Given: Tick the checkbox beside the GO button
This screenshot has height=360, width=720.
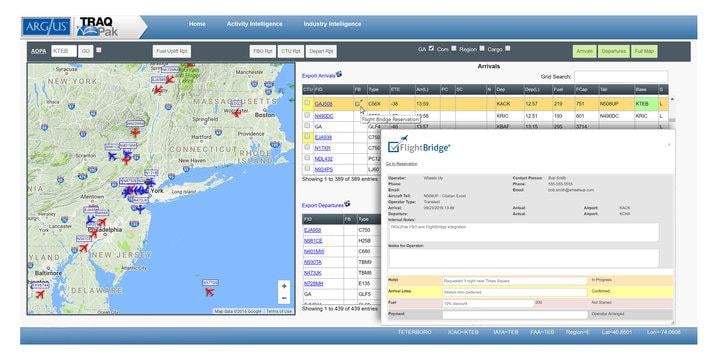Looking at the screenshot, I should click(99, 51).
